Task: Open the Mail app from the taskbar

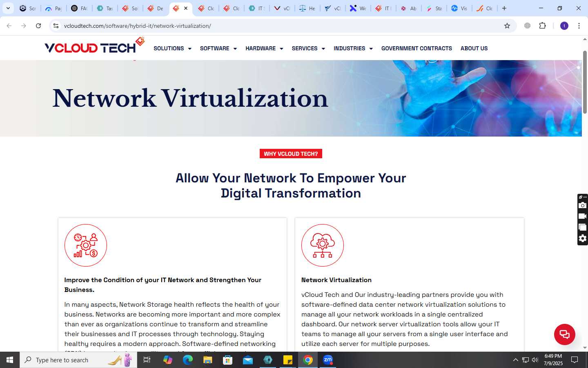Action: coord(248,360)
